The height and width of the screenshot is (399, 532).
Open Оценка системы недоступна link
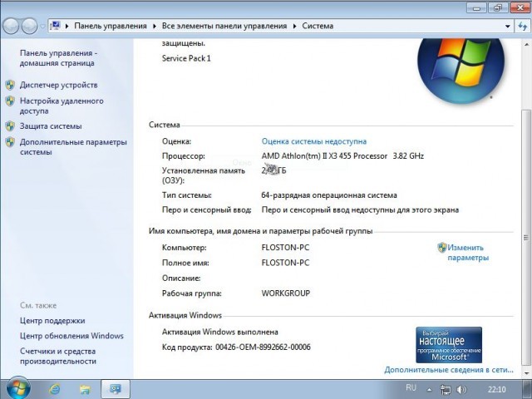click(314, 141)
